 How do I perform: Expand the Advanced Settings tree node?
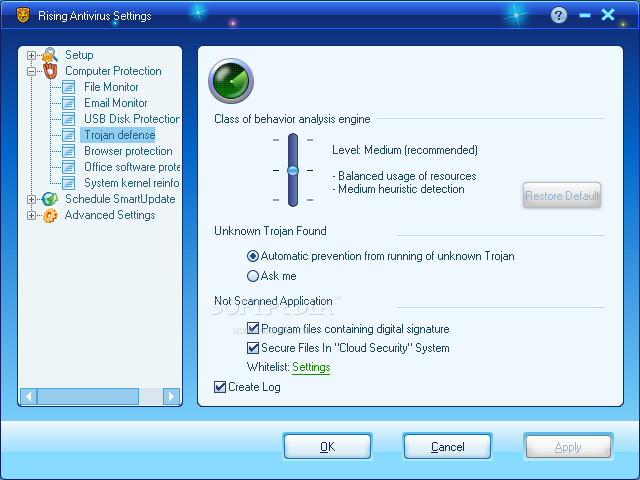click(31, 215)
